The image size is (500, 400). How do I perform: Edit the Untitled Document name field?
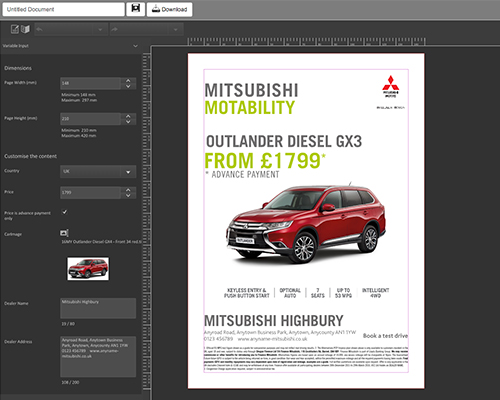click(63, 9)
